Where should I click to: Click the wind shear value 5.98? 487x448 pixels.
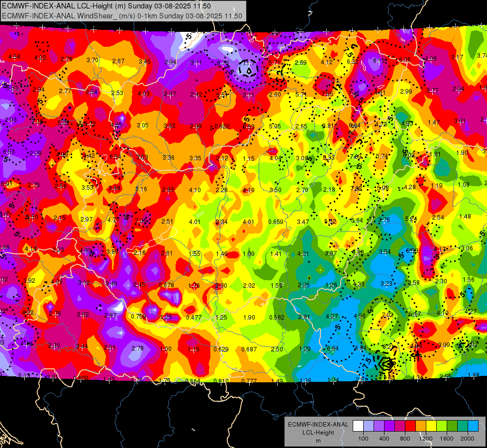click(383, 188)
